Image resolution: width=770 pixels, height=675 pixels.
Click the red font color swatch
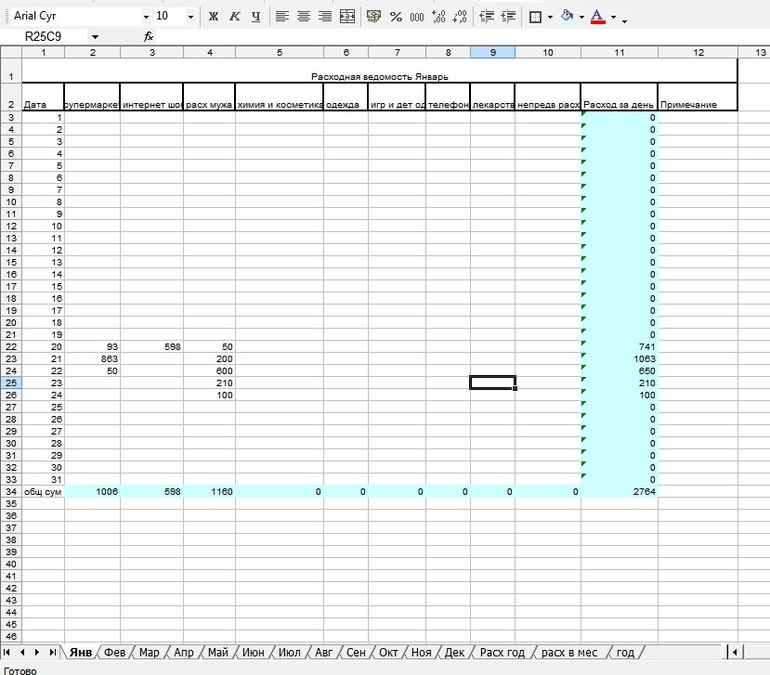(598, 17)
